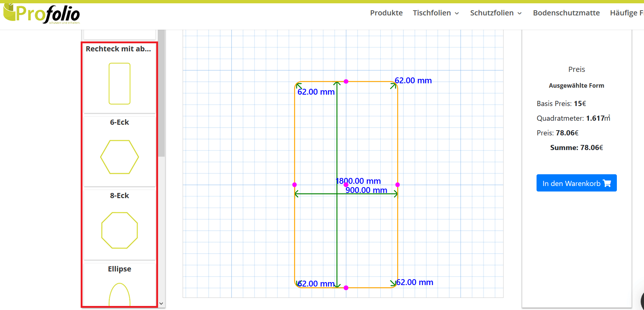The height and width of the screenshot is (310, 644).
Task: Click the Profolio logo
Action: 41,14
